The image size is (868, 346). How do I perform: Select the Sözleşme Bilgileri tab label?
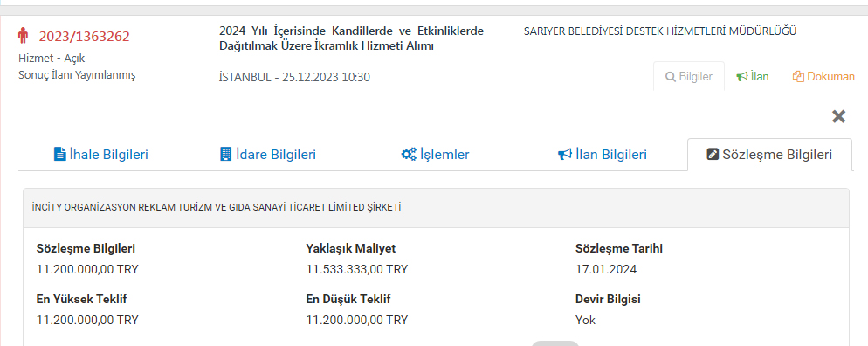[x=777, y=155]
